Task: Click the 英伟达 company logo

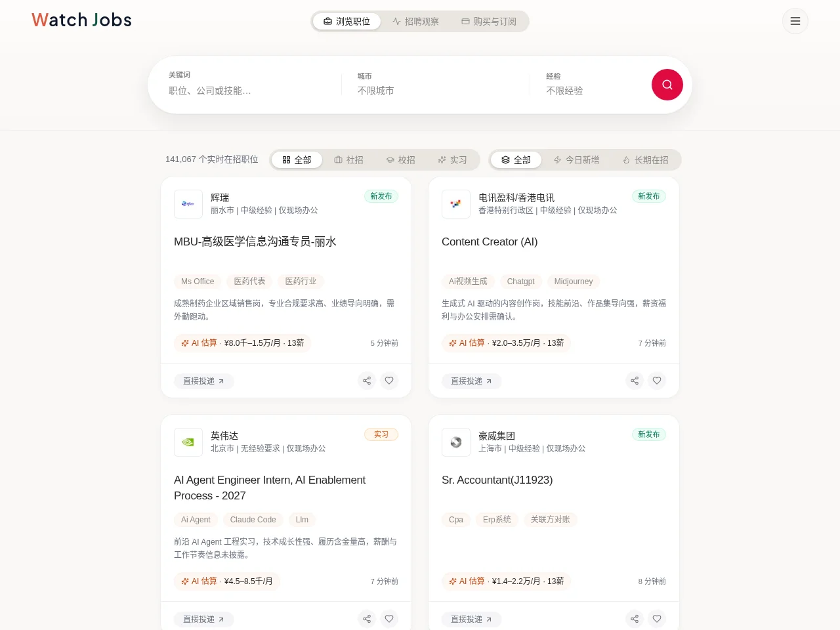Action: click(188, 442)
